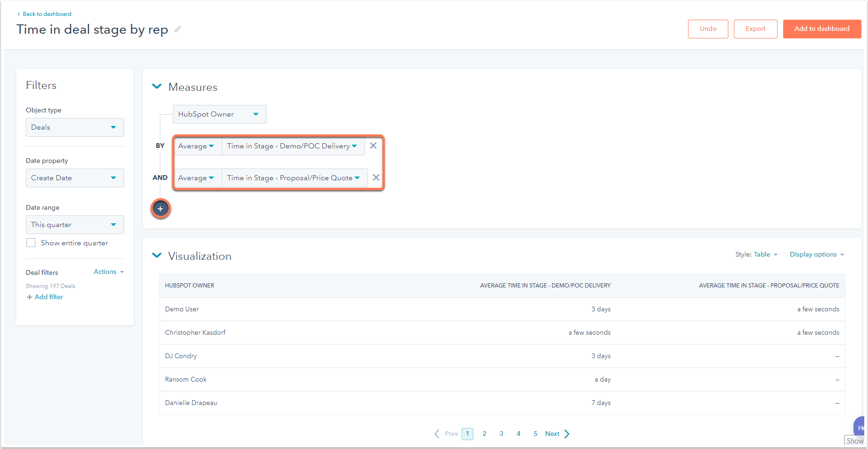Go to next page using the right chevron
Screen dimensions: 868x449
[567, 434]
